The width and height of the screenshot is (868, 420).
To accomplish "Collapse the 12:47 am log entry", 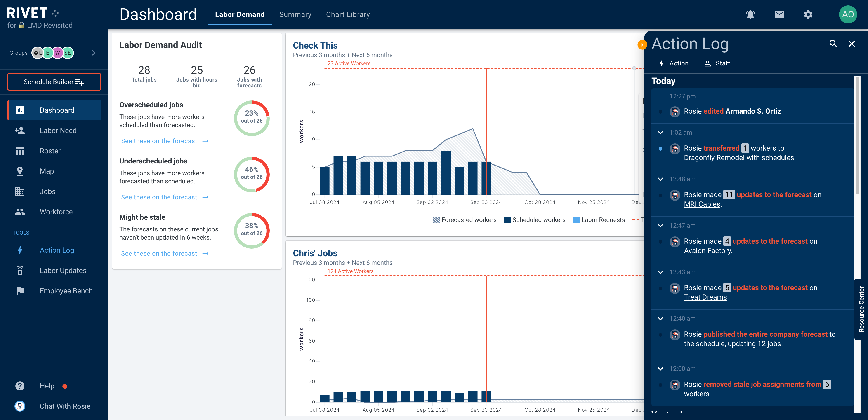I will (660, 226).
